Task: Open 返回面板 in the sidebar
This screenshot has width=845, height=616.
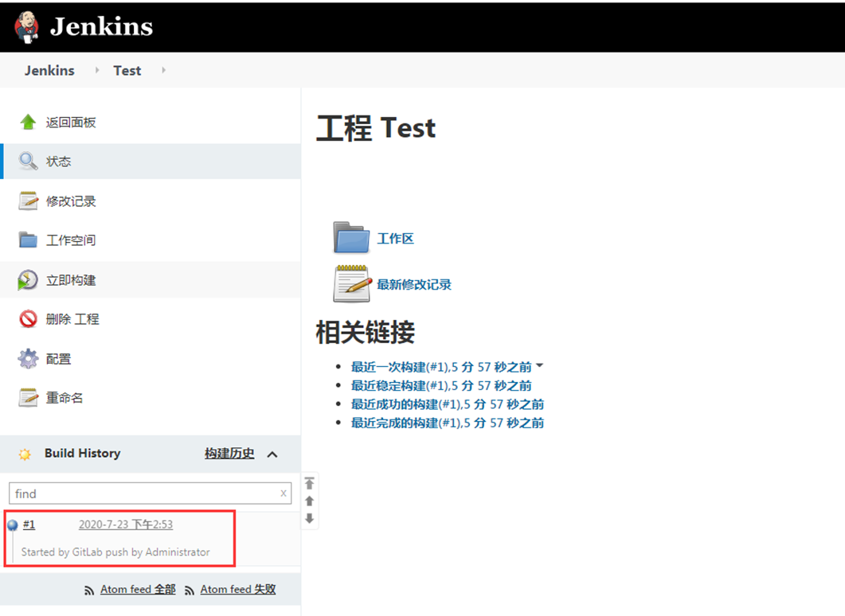Action: pos(71,123)
